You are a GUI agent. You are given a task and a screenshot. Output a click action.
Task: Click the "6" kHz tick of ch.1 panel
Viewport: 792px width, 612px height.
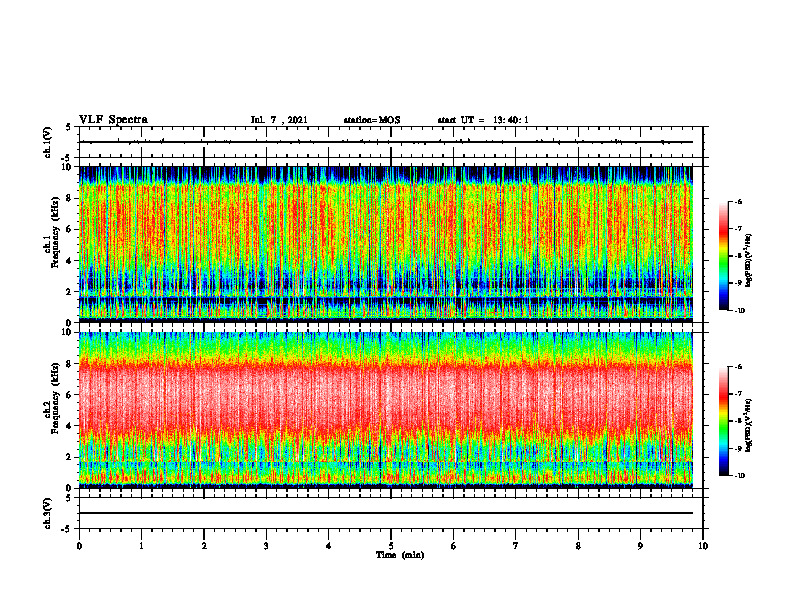pos(70,229)
